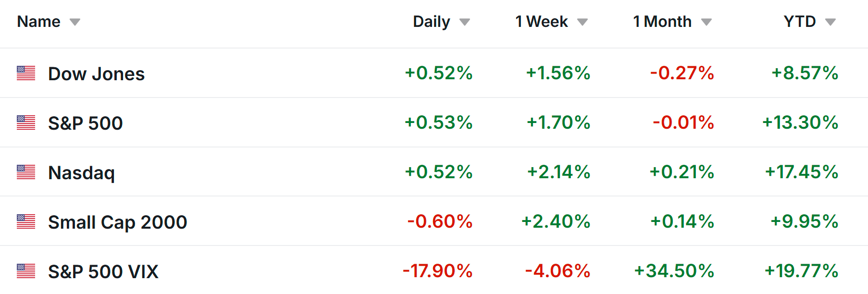Click the flag icon beside S&P 500 VIX
Screen dimensions: 868x294
(26, 271)
